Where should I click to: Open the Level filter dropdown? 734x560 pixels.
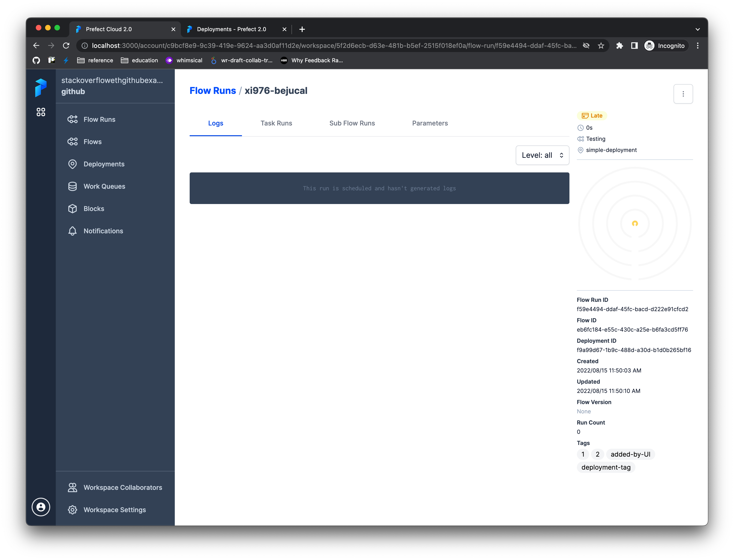pos(542,155)
